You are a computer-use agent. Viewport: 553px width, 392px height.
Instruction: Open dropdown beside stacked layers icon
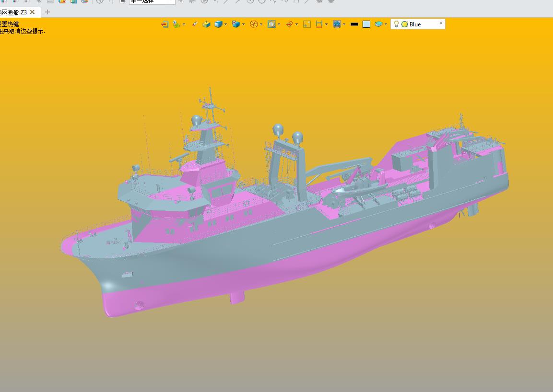[x=386, y=24]
